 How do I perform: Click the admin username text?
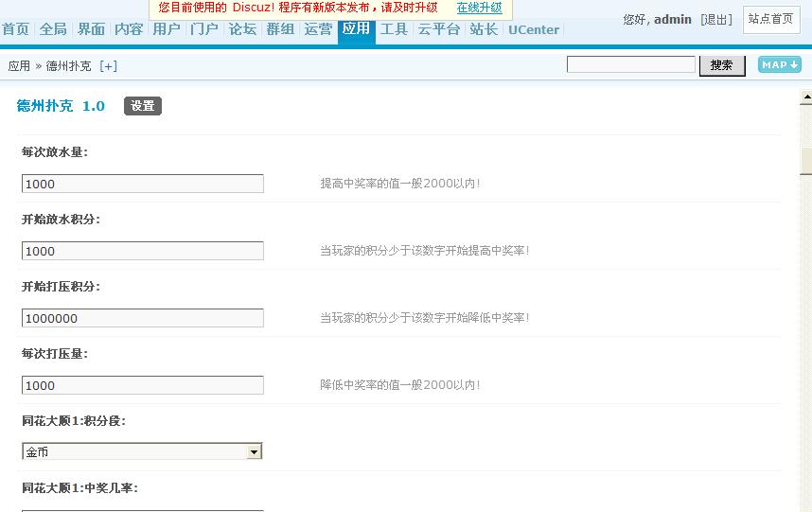(x=673, y=20)
